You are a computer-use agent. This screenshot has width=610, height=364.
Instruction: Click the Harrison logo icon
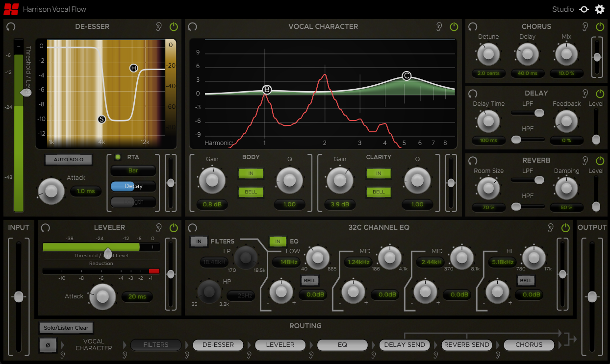(11, 9)
